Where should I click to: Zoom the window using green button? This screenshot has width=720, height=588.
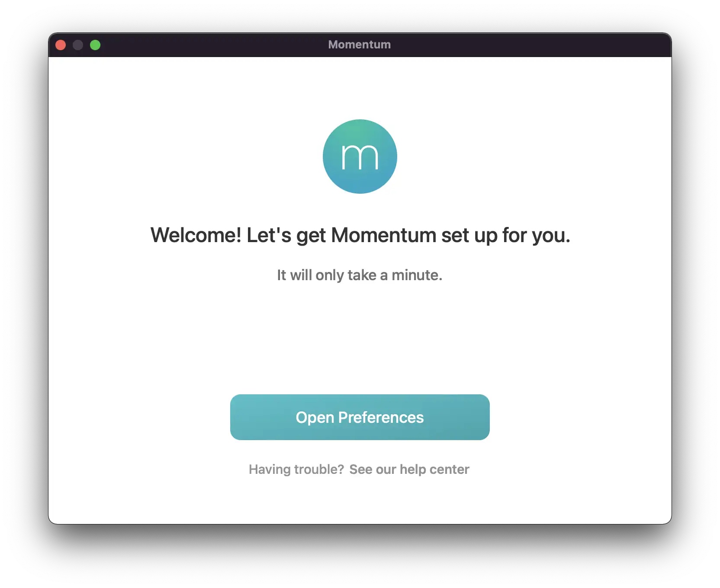95,45
